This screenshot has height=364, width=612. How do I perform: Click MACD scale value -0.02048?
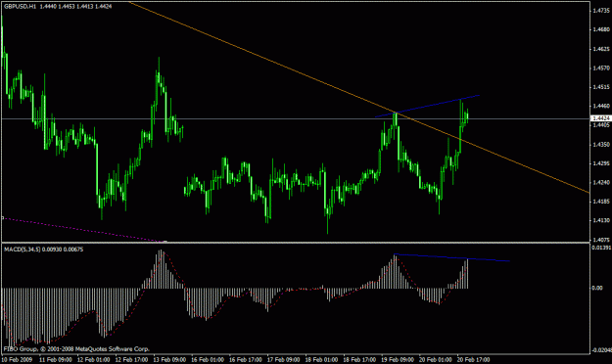tap(601, 350)
